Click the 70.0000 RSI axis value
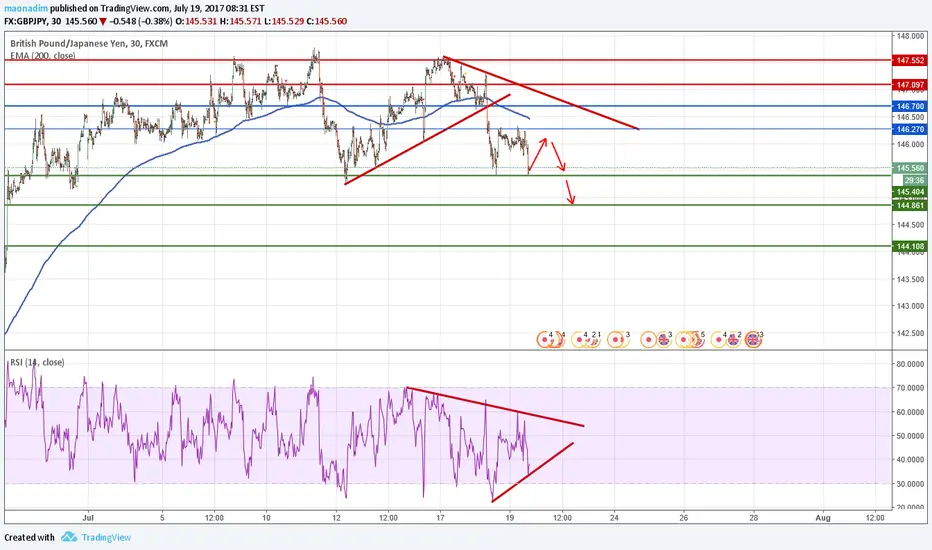Image resolution: width=932 pixels, height=550 pixels. [x=910, y=388]
